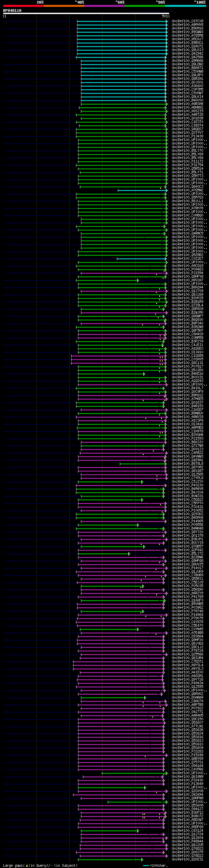Click UniRef100_Q9M666 label
209x868 pixels.
click(x=187, y=61)
